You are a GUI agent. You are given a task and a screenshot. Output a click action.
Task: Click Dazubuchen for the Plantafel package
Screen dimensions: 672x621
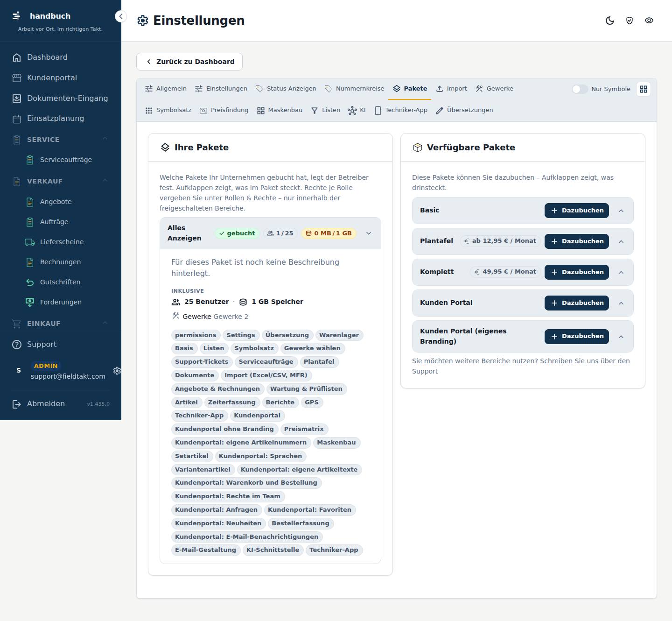(577, 241)
